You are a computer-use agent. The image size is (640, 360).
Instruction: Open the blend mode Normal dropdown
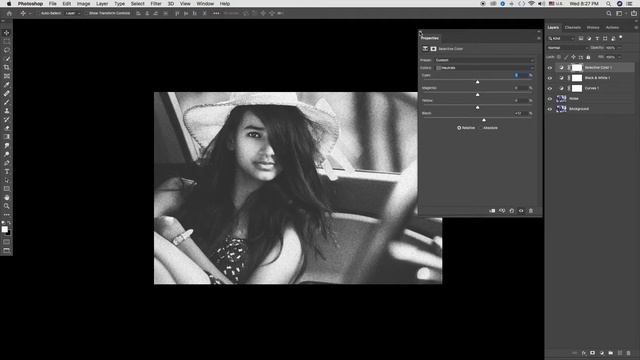pos(567,48)
